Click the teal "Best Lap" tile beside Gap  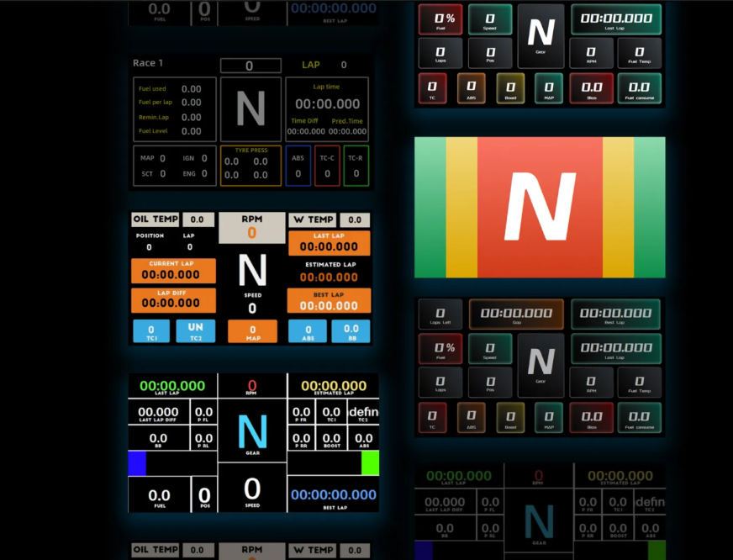615,314
